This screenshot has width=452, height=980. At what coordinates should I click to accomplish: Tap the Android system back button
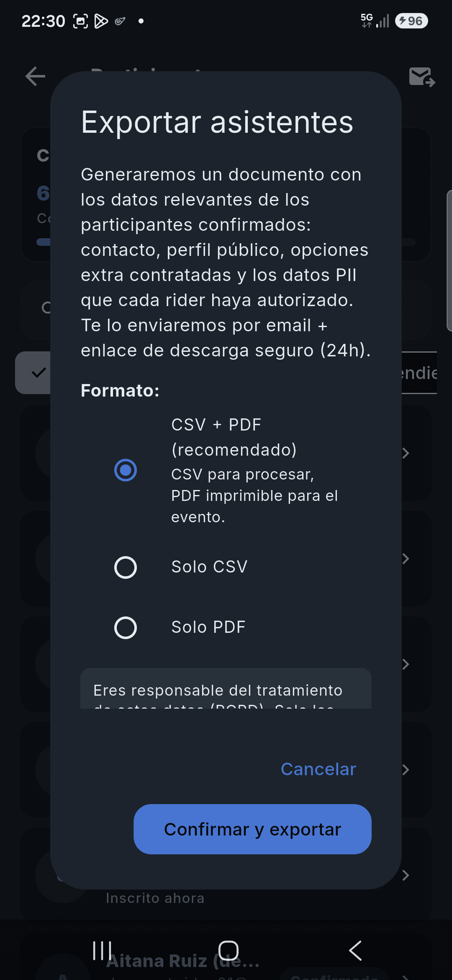[355, 951]
